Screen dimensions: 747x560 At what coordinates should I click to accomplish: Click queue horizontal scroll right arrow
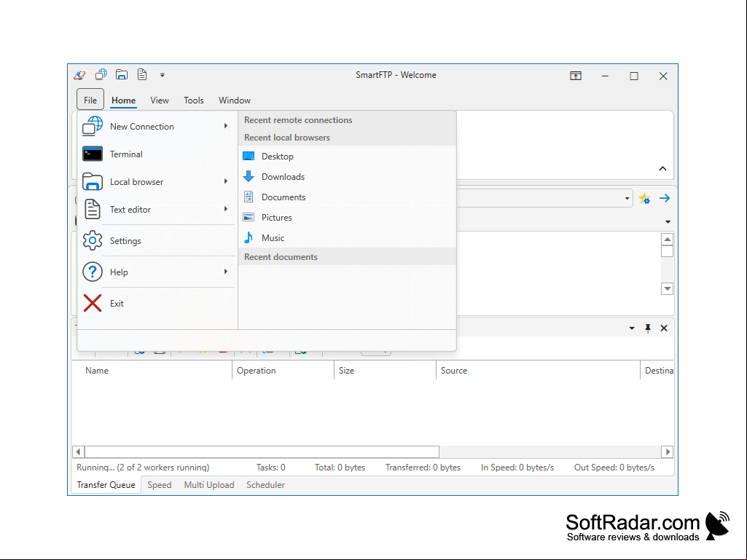tap(668, 451)
